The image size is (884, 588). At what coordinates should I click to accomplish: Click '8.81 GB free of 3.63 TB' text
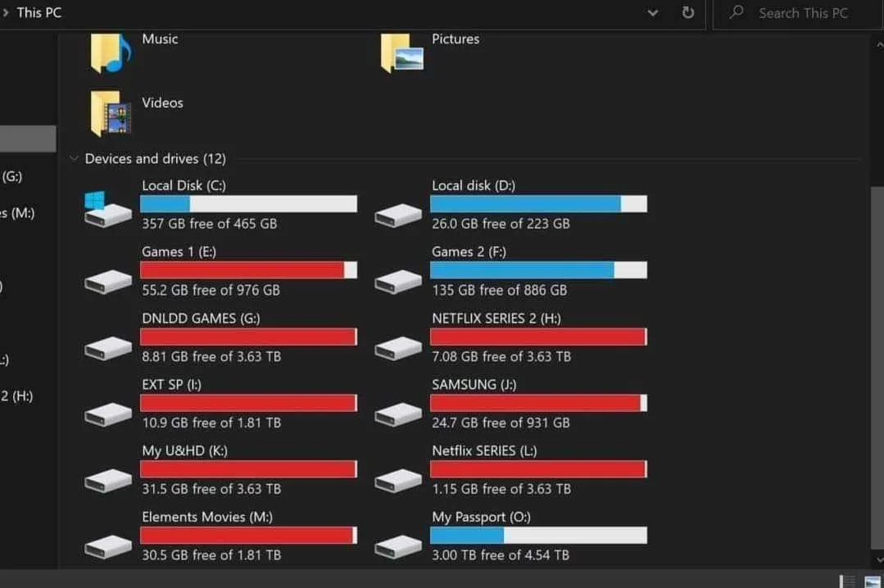pyautogui.click(x=211, y=356)
